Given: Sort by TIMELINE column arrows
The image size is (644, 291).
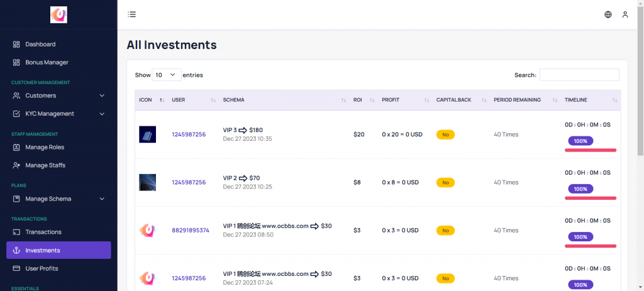Looking at the screenshot, I should pyautogui.click(x=615, y=100).
